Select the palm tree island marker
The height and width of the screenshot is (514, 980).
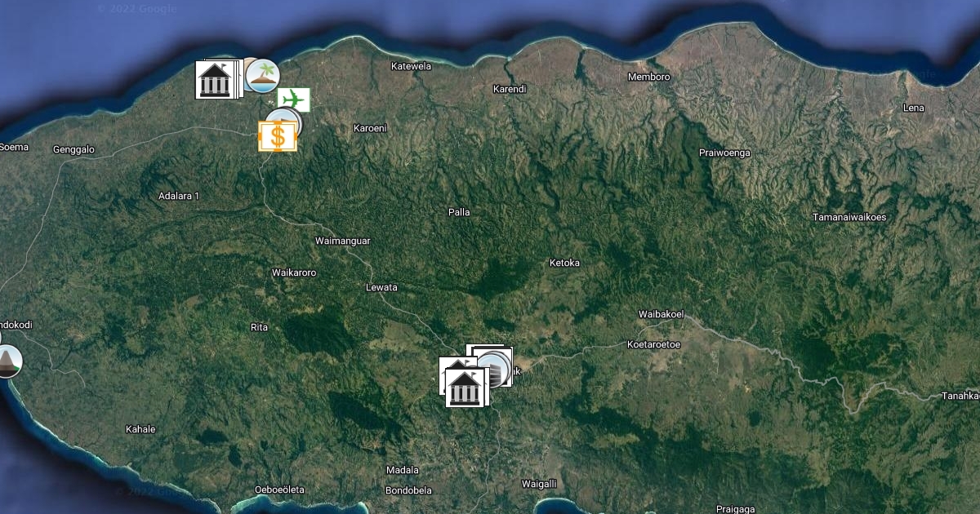[263, 76]
